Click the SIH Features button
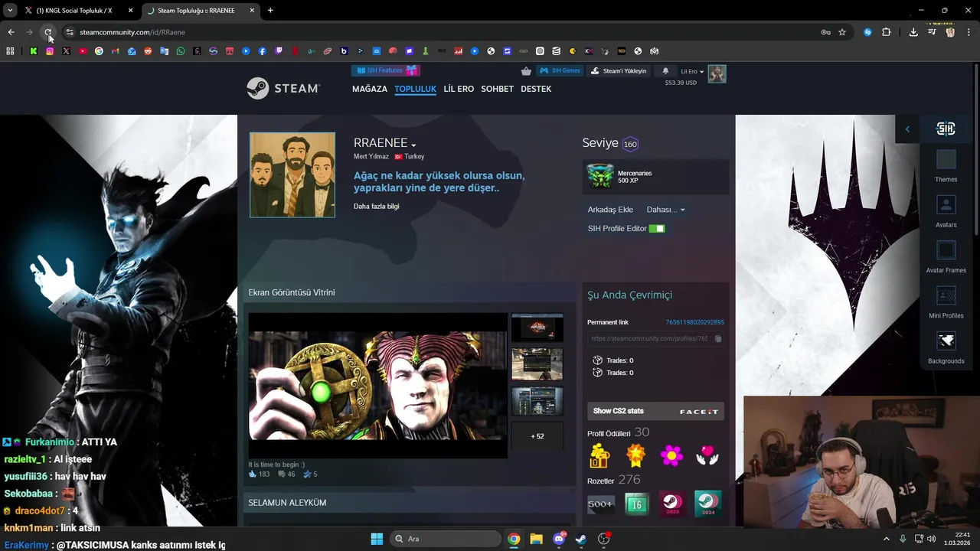The height and width of the screenshot is (551, 980). tap(385, 70)
